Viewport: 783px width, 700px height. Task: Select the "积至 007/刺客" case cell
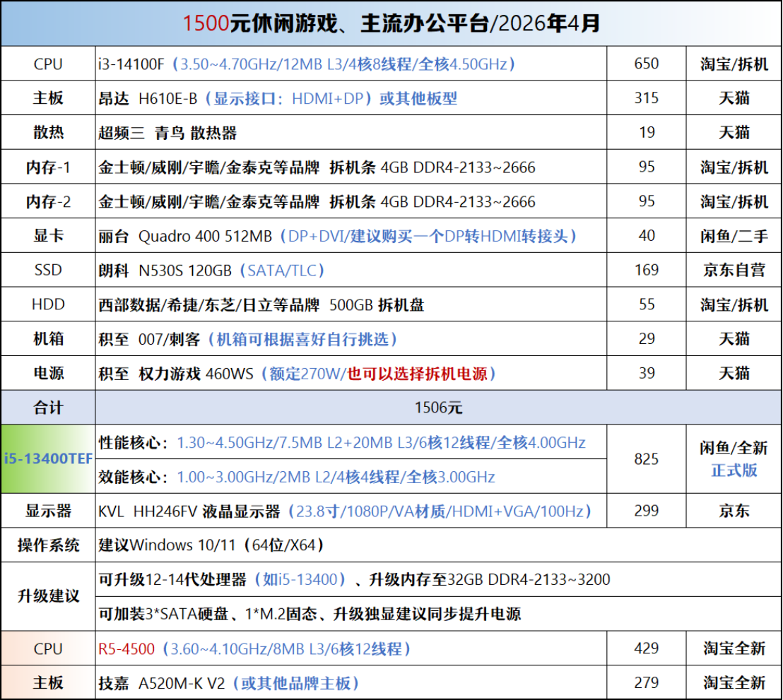point(351,339)
